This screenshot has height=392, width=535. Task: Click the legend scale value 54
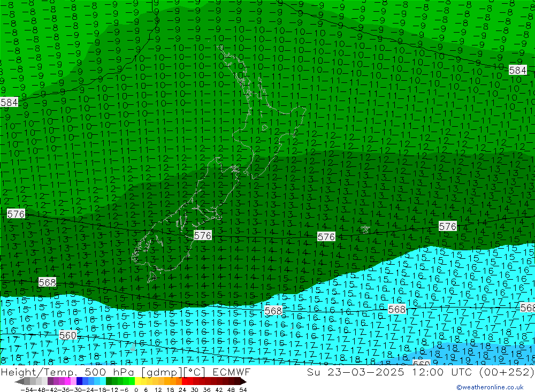point(243,390)
